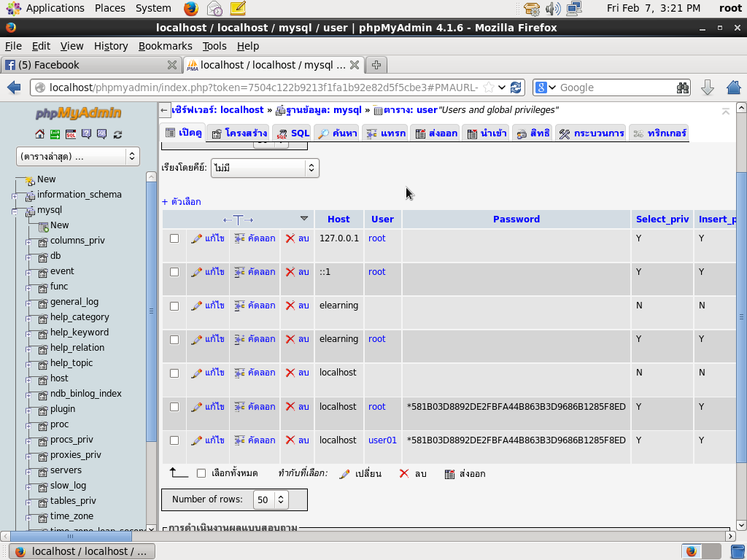Viewport: 747px width, 560px height.
Task: Click the network connection tray icon
Action: [575, 8]
